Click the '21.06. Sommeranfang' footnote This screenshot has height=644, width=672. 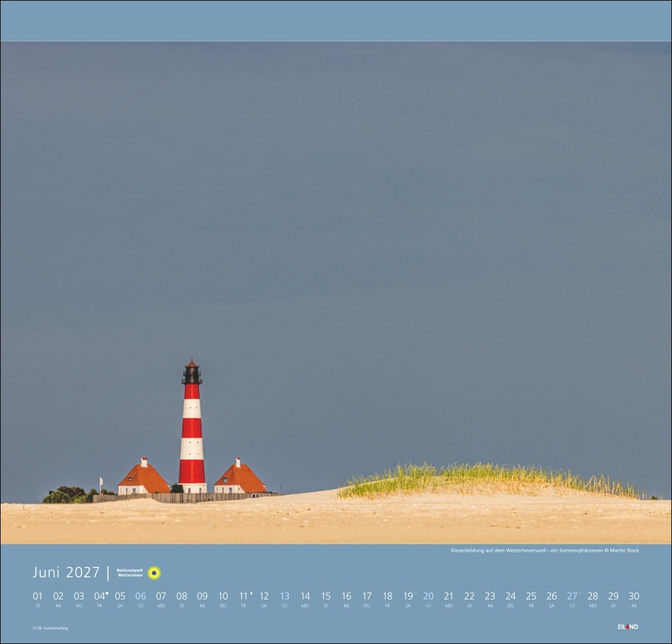pyautogui.click(x=50, y=628)
